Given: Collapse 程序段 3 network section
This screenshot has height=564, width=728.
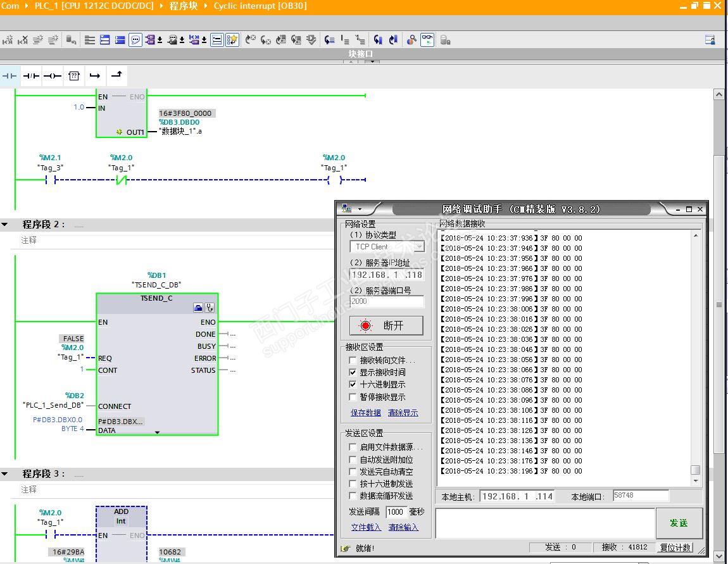Looking at the screenshot, I should (5, 474).
